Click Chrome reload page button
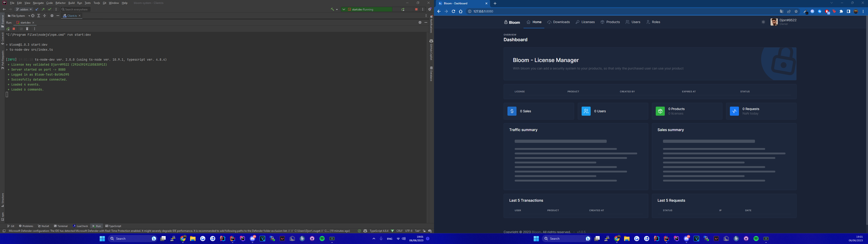868x244 pixels. (x=453, y=12)
